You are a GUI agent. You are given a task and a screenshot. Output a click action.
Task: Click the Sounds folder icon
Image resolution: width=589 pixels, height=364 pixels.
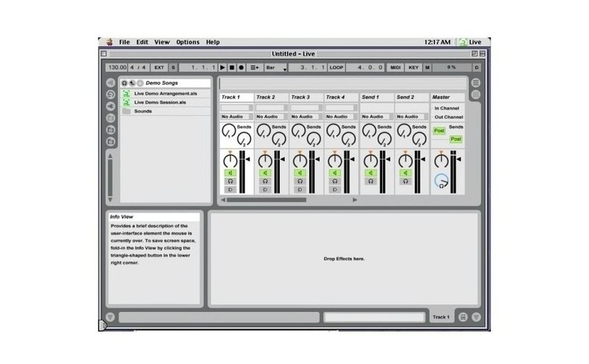(127, 112)
